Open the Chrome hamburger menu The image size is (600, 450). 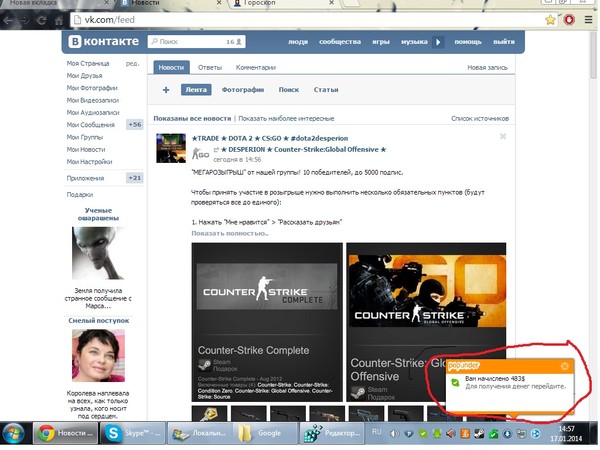(x=589, y=20)
